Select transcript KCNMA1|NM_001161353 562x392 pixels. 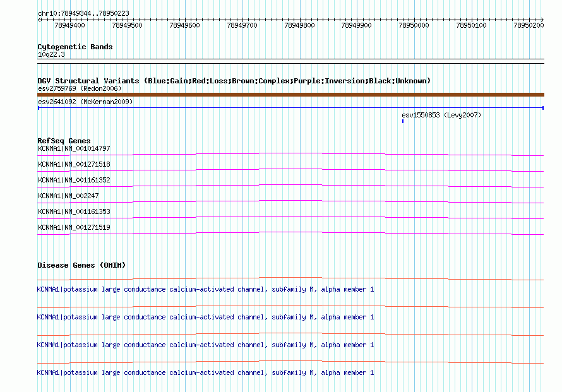tap(74, 211)
